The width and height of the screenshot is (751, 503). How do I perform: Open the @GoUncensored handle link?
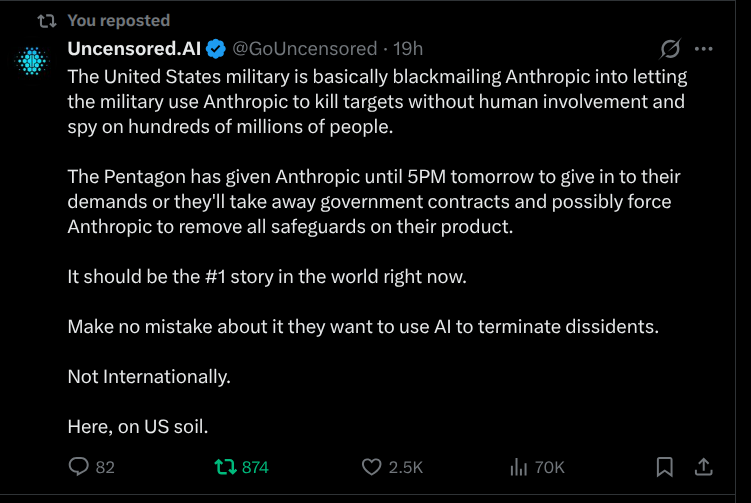304,49
